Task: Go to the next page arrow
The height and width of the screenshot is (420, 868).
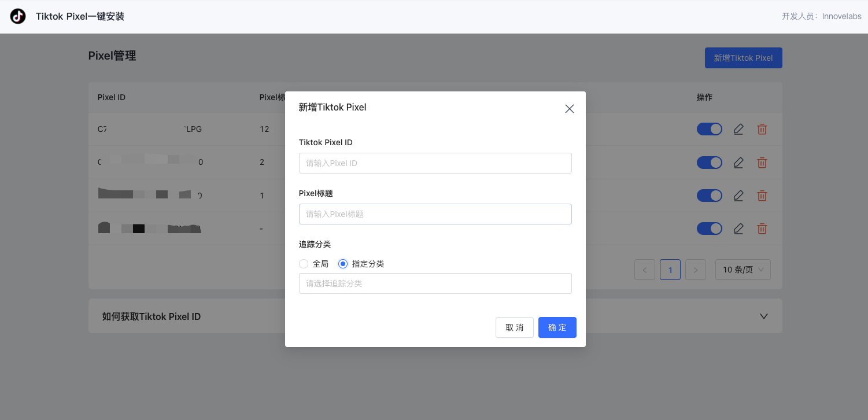Action: coord(696,270)
